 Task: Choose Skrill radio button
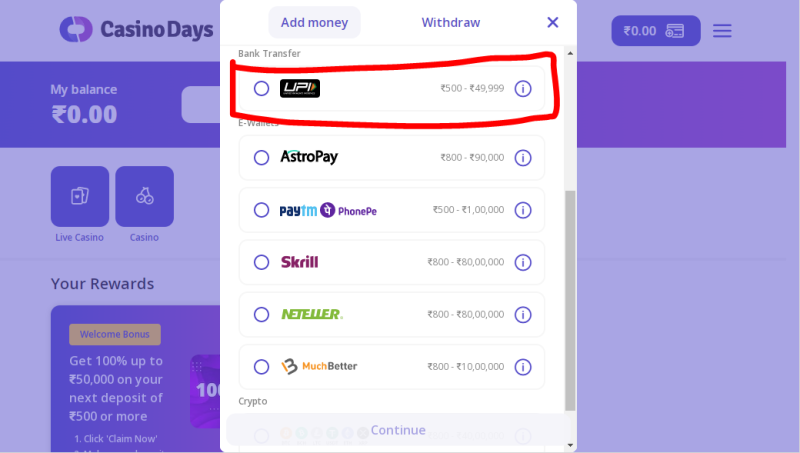(x=261, y=262)
